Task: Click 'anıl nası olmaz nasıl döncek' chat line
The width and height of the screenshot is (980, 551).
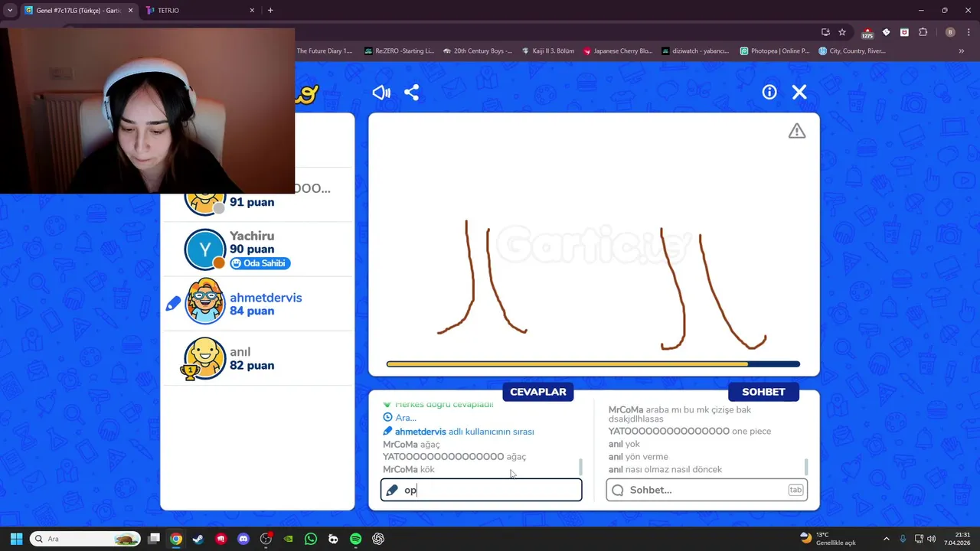Action: point(665,469)
